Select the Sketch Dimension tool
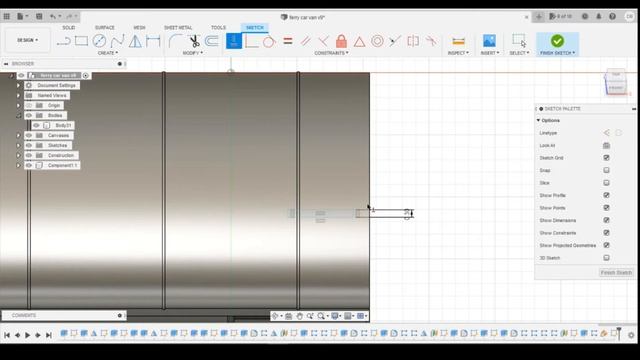640x360 pixels. [x=153, y=41]
